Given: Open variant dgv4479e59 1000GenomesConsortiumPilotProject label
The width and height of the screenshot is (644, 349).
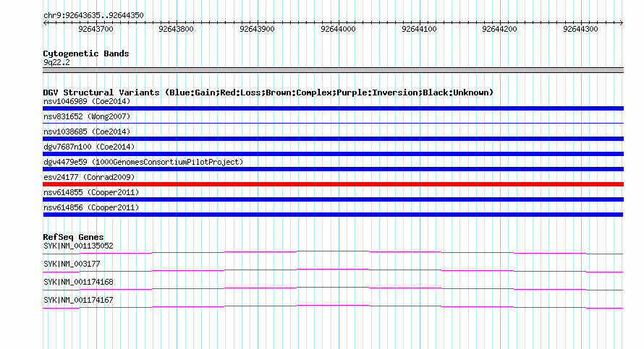Looking at the screenshot, I should pos(143,162).
